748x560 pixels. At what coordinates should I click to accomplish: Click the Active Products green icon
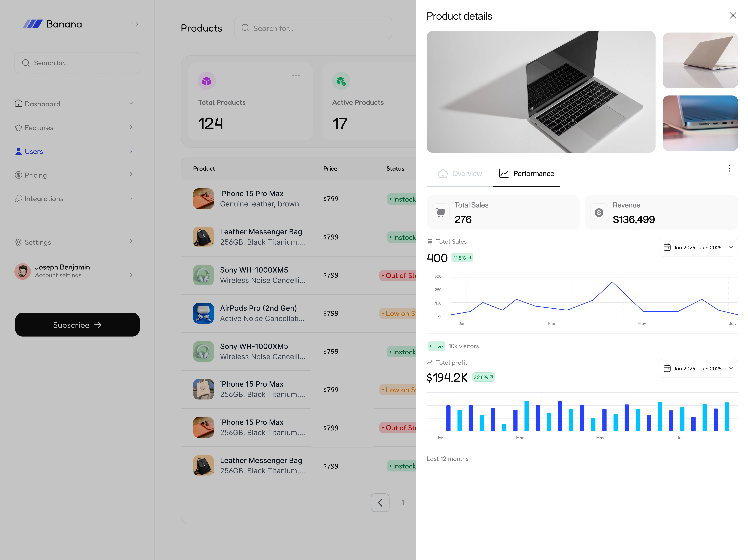tap(341, 81)
